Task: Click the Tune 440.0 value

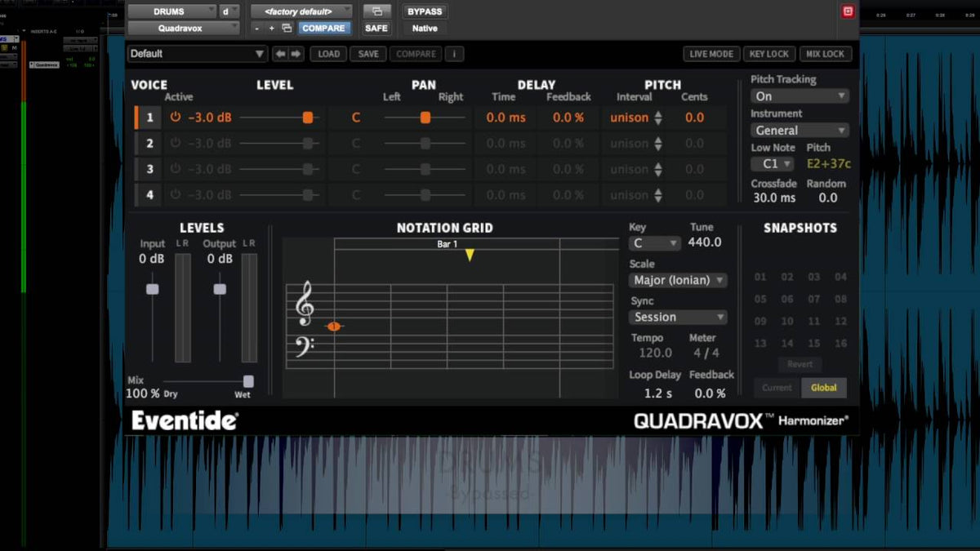Action: pyautogui.click(x=705, y=242)
